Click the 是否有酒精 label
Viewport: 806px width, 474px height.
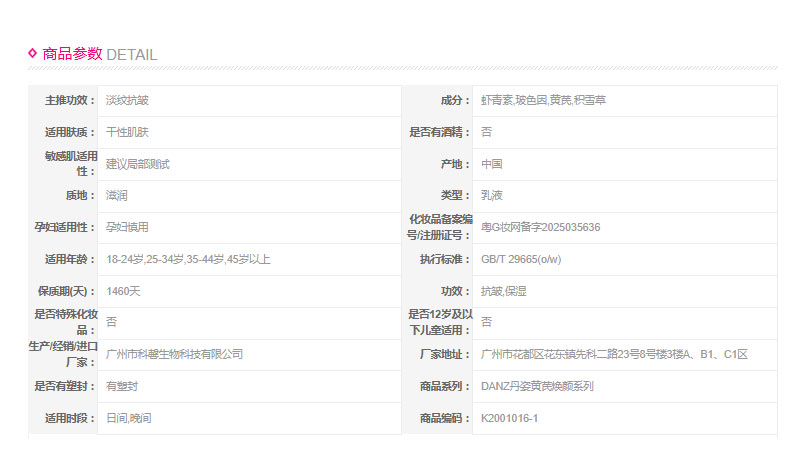click(x=438, y=132)
